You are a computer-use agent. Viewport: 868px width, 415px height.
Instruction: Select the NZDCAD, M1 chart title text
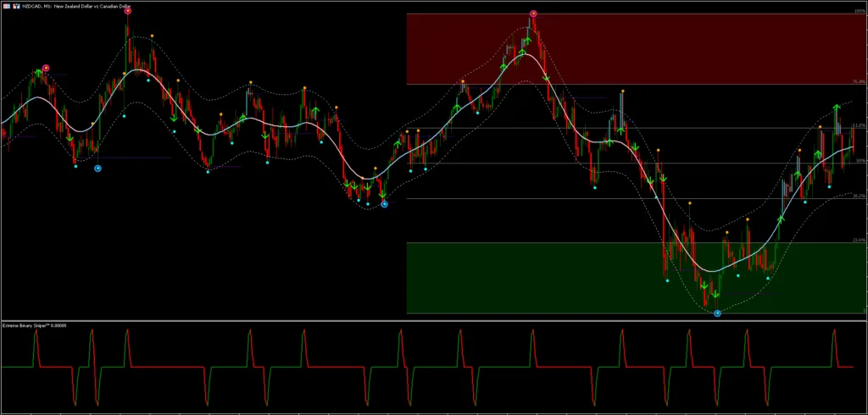pos(77,6)
